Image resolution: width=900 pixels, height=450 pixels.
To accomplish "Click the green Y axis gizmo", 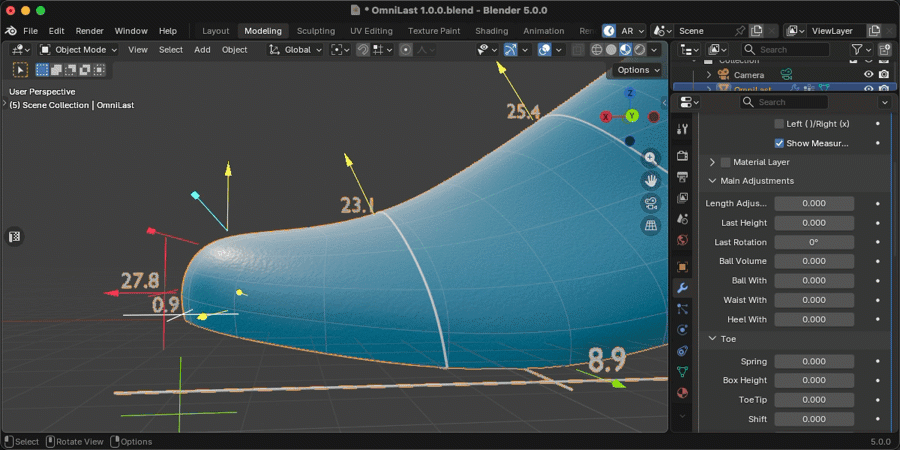I will 632,117.
